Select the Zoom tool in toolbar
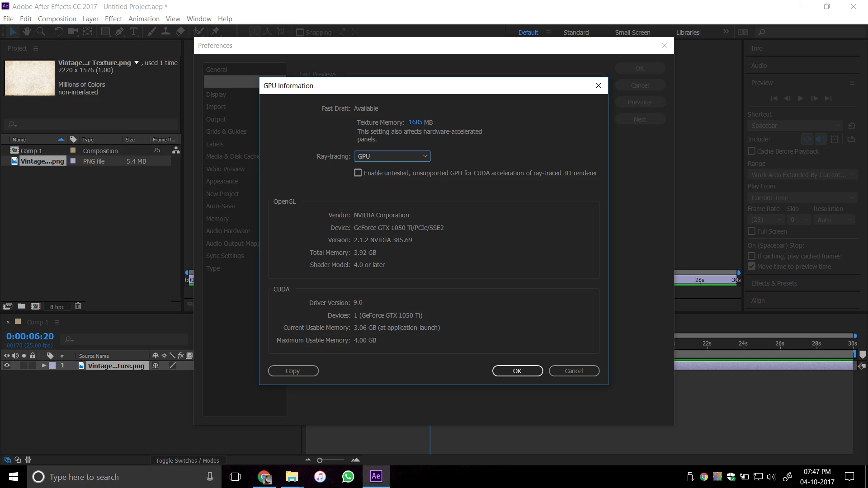 pos(41,32)
